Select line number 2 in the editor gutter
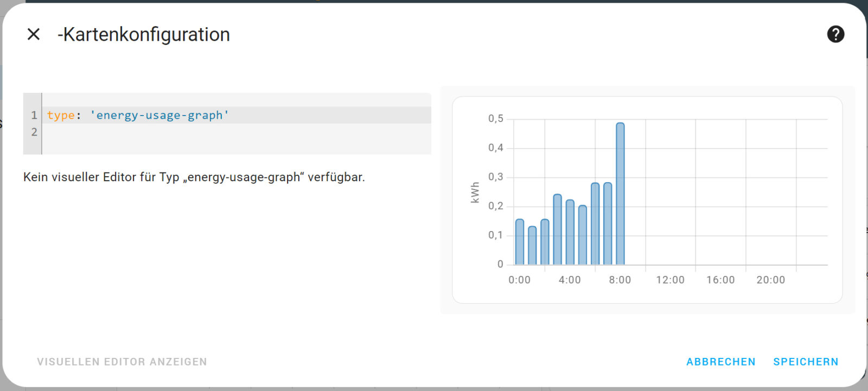 (34, 132)
